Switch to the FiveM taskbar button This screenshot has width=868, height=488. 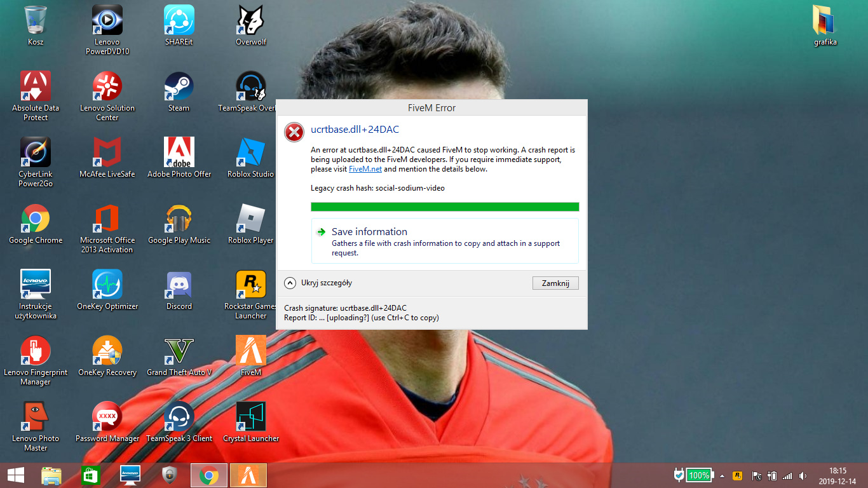tap(248, 475)
